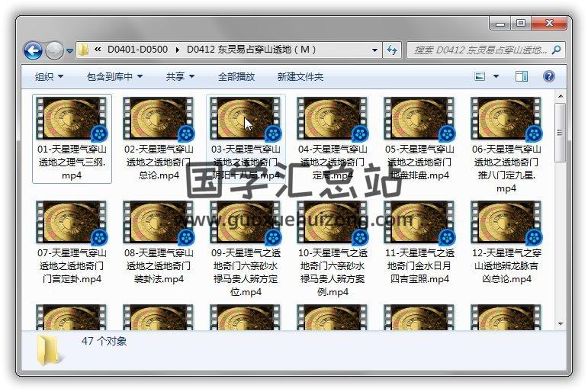Select the 11 金水日月四吉宝照.mp4 video icon

[x=419, y=223]
